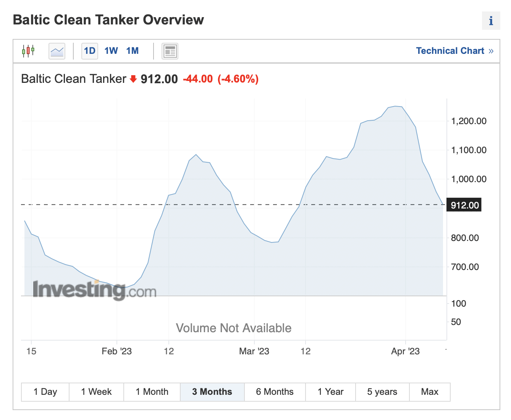This screenshot has width=511, height=420.
Task: Select the 1 Day range tab
Action: click(x=45, y=392)
